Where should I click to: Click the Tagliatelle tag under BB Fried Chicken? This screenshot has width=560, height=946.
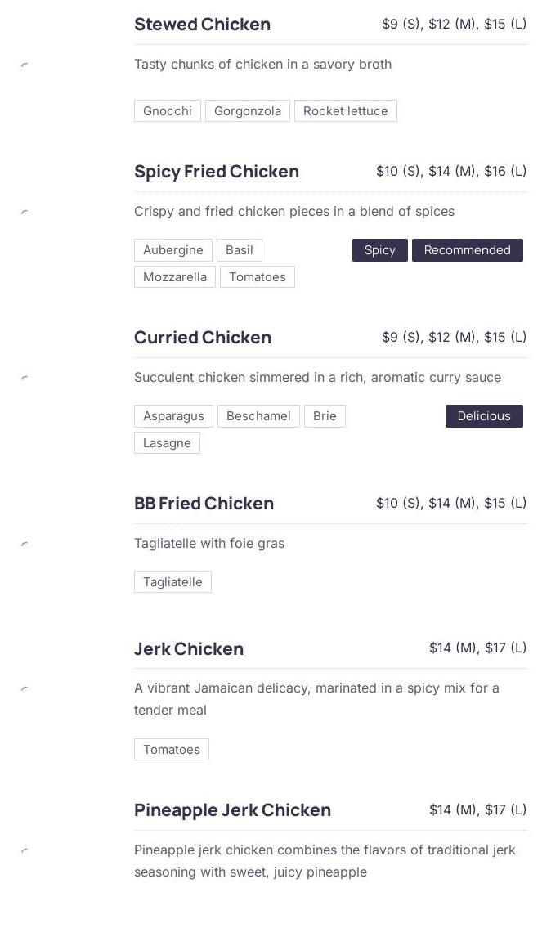[x=172, y=581]
